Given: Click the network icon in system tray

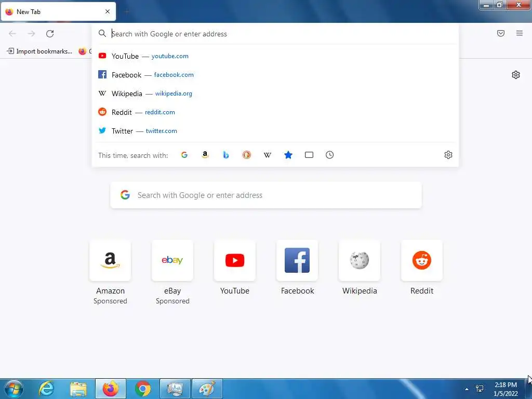Looking at the screenshot, I should click(x=480, y=389).
